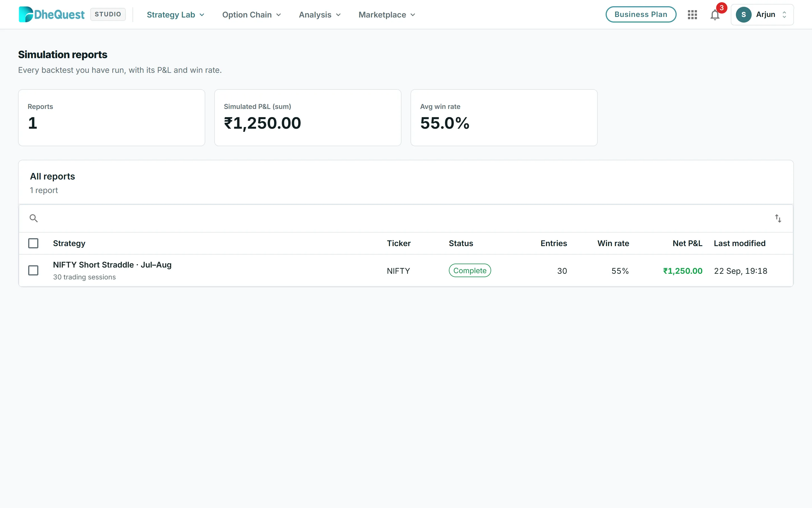Click the Avg win rate card
Viewport: 812px width, 508px height.
click(x=504, y=118)
